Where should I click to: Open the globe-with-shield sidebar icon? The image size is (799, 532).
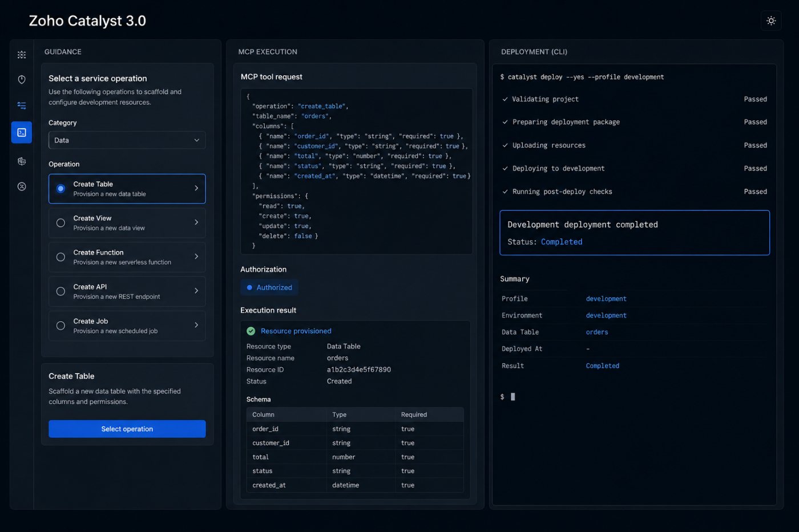[x=22, y=161]
